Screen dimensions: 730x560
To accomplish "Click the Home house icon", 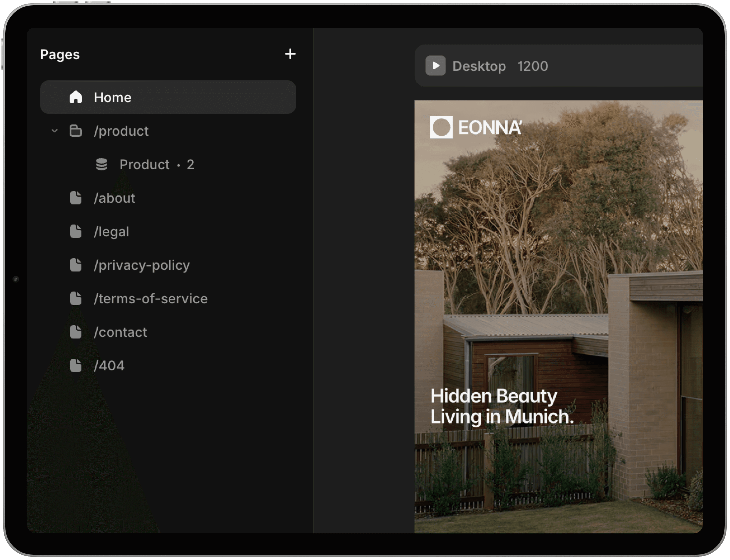I will tap(76, 97).
